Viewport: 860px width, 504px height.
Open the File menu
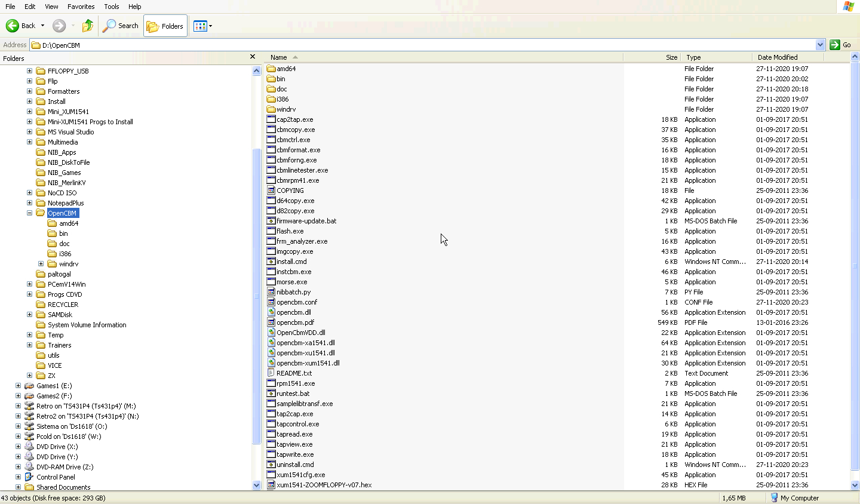[10, 7]
